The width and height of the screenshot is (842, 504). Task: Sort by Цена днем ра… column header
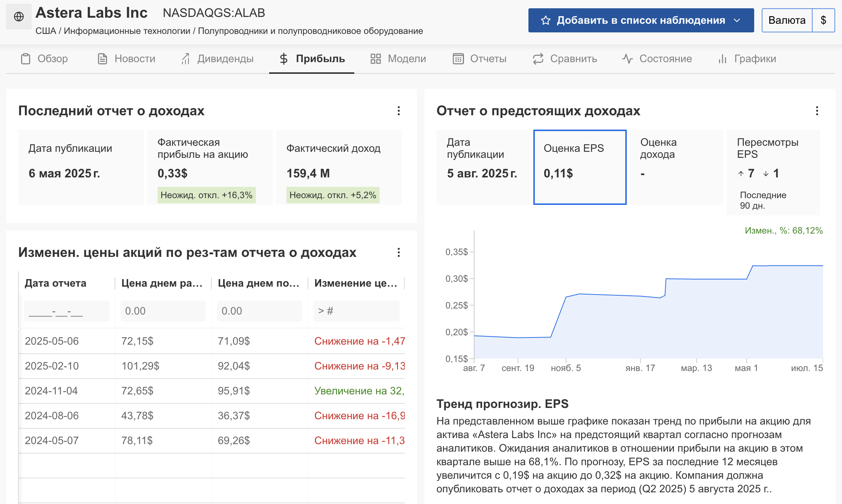coord(162,283)
